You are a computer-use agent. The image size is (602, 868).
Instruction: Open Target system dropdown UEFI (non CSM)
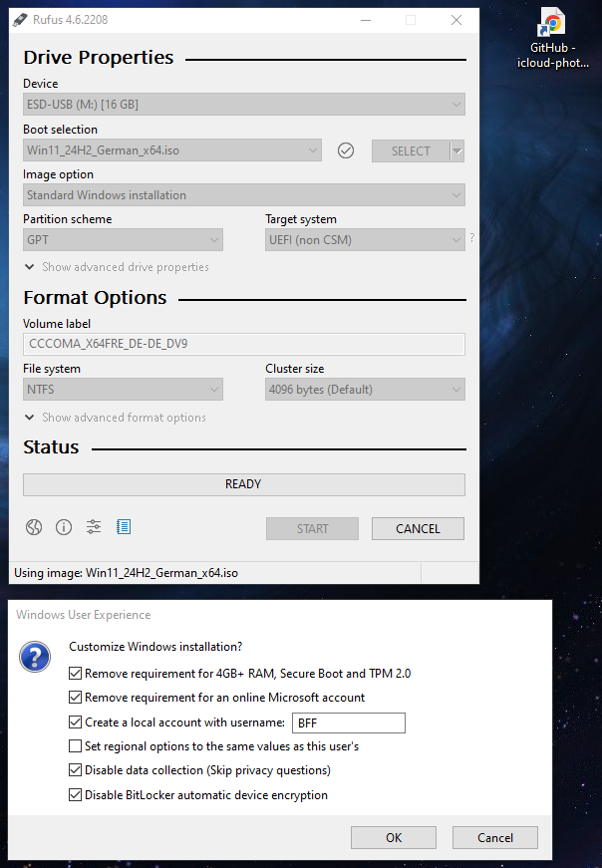tap(365, 240)
